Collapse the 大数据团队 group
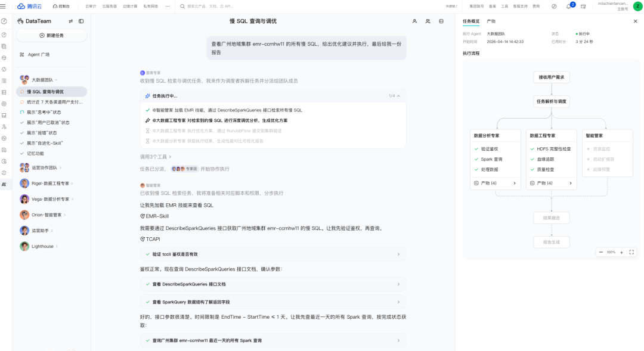The width and height of the screenshot is (644, 351). click(x=56, y=80)
